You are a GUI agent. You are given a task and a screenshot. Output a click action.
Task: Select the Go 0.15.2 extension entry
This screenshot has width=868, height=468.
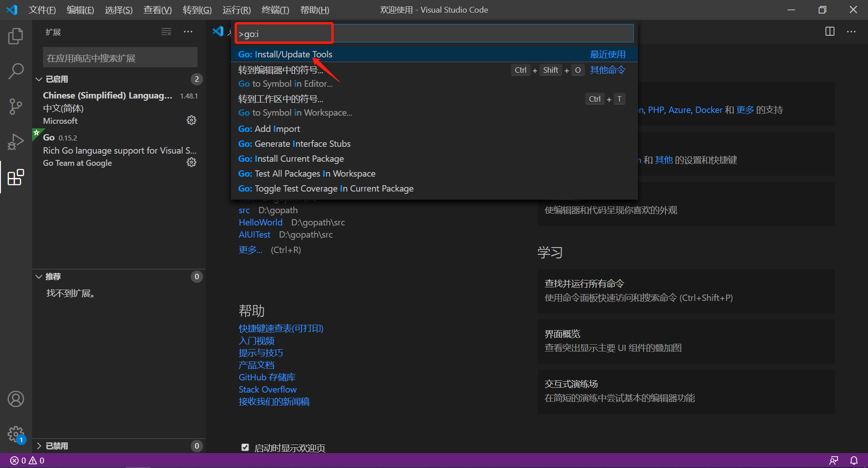[x=119, y=150]
